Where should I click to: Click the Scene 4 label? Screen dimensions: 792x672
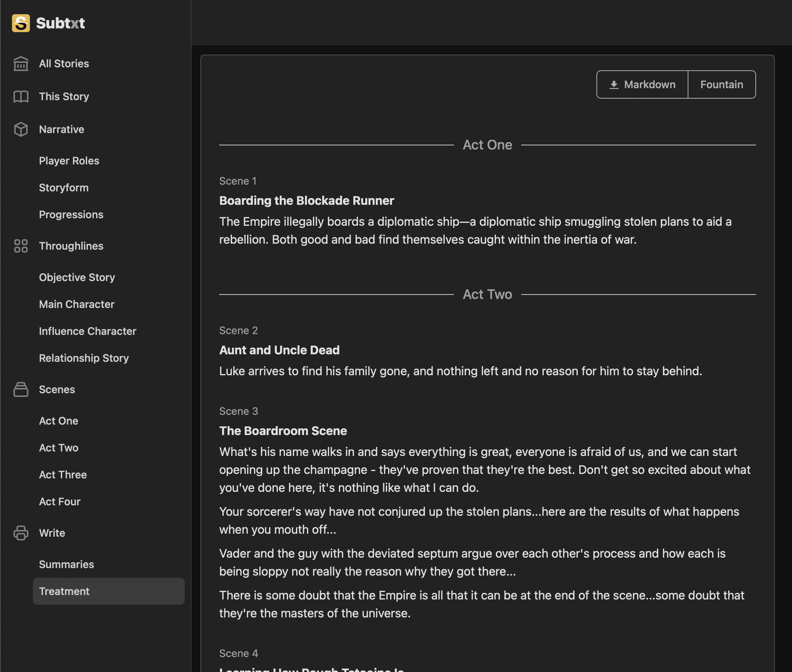pyautogui.click(x=239, y=653)
